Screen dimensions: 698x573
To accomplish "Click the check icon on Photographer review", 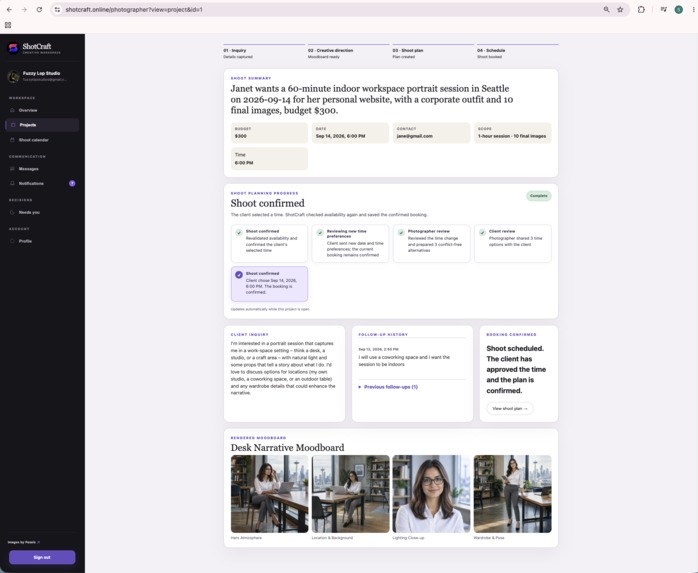I will [x=401, y=232].
